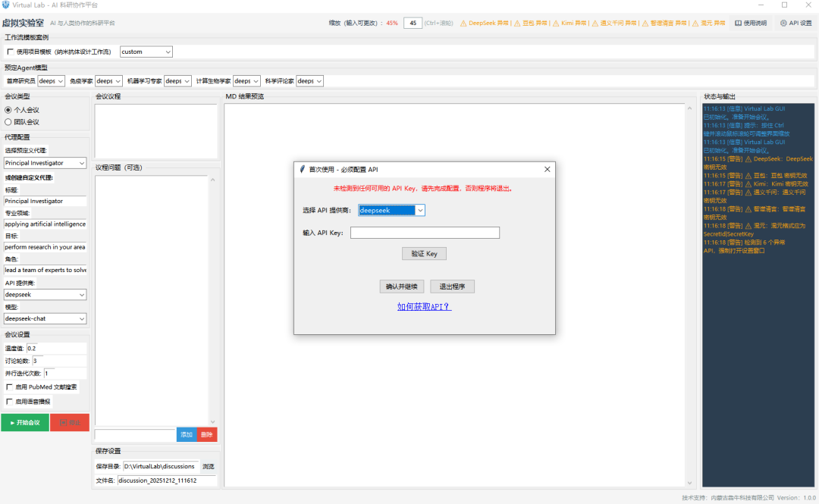Open the 计算生物学家 model dropdown
Screen dimensions: 819x504
pos(246,81)
